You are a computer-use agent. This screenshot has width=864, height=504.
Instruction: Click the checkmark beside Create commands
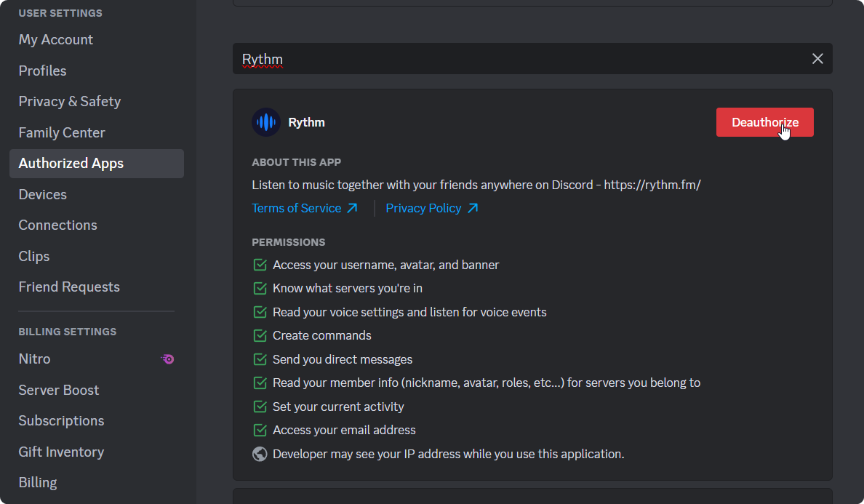pos(260,335)
